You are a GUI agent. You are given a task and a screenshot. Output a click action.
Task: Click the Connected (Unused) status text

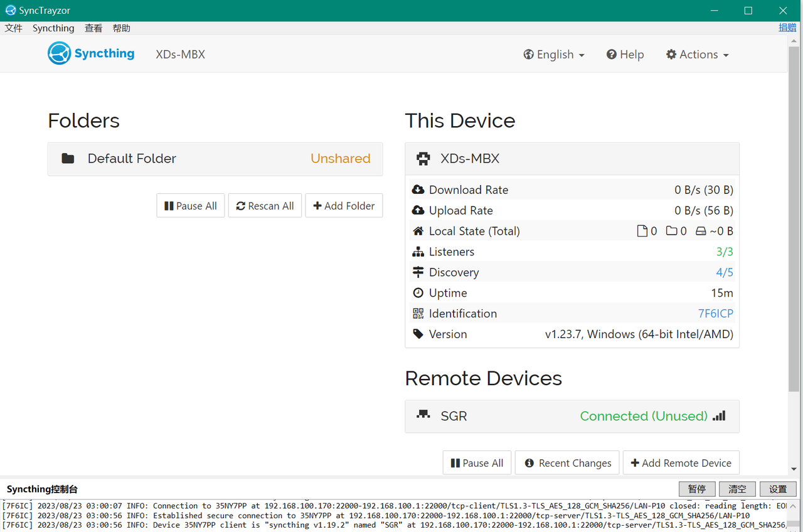point(644,416)
